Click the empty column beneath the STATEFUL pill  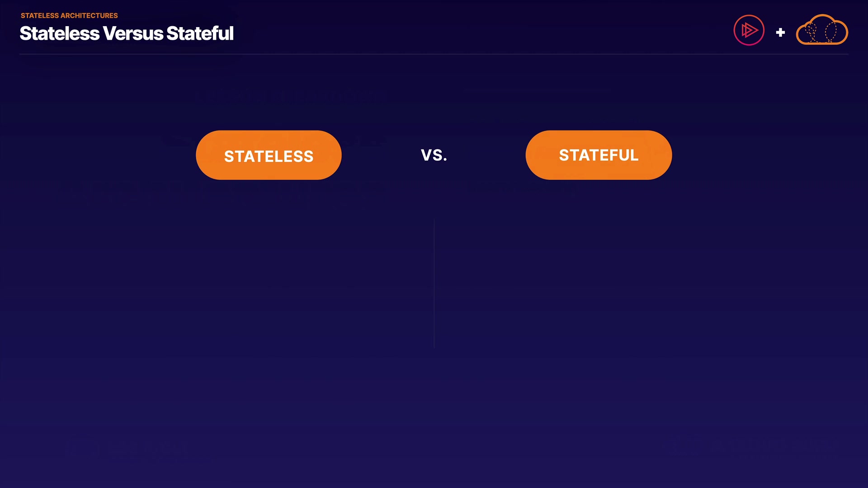click(599, 284)
